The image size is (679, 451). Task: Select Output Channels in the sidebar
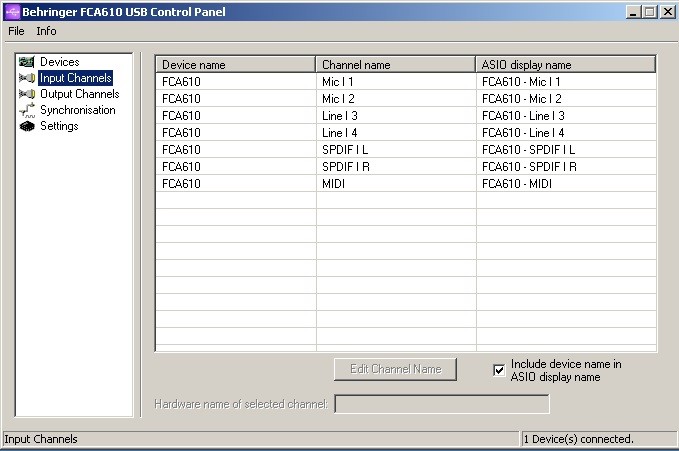pyautogui.click(x=80, y=94)
